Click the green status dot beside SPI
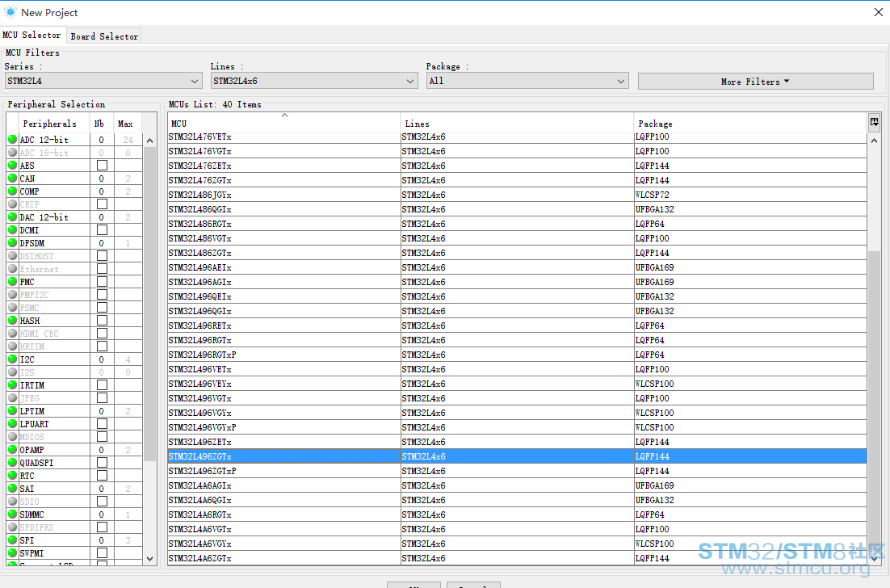890x588 pixels. (x=12, y=540)
